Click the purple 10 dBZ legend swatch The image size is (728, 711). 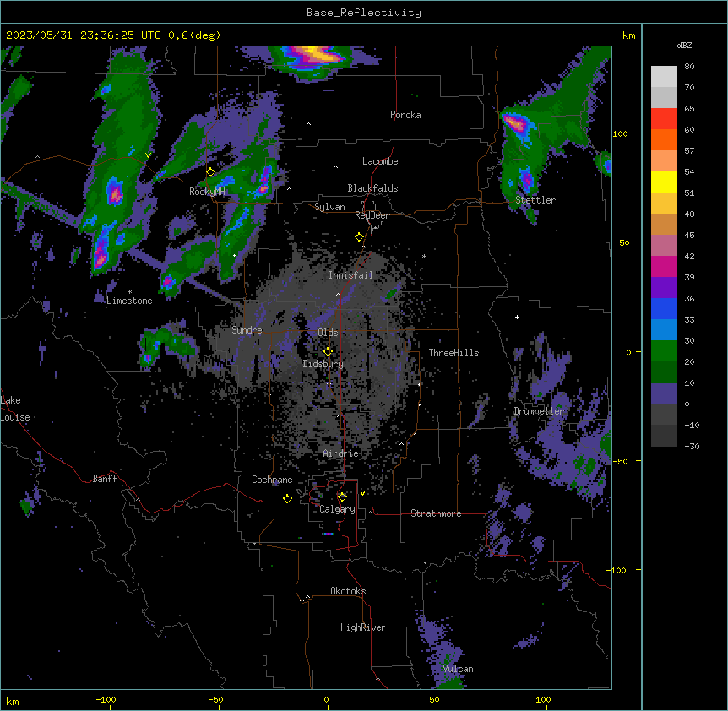(x=664, y=393)
